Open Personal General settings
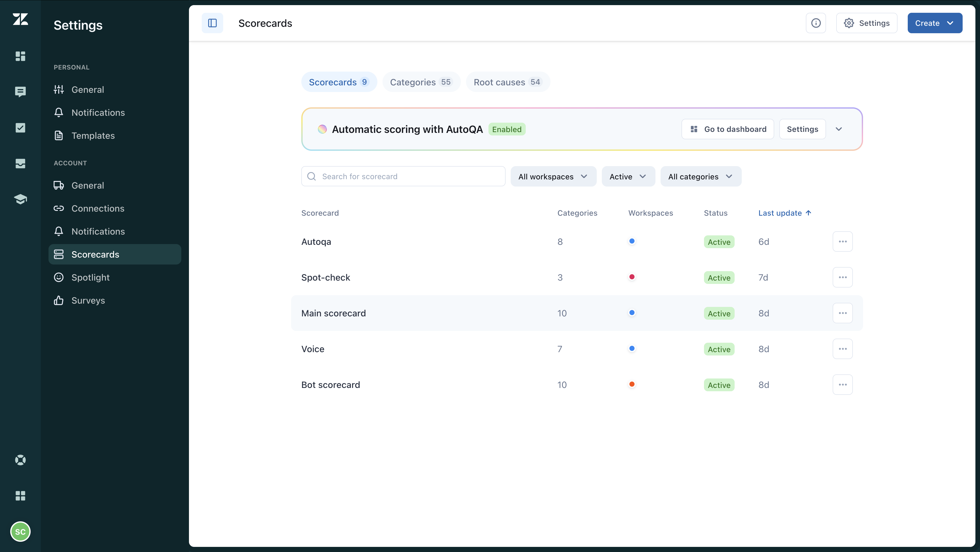Viewport: 980px width, 552px height. pos(114,89)
